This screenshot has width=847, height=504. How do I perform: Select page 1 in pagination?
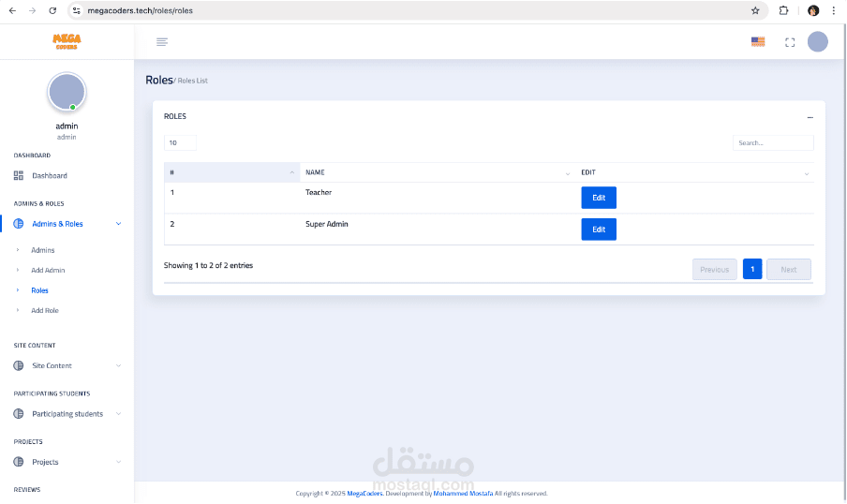[752, 269]
